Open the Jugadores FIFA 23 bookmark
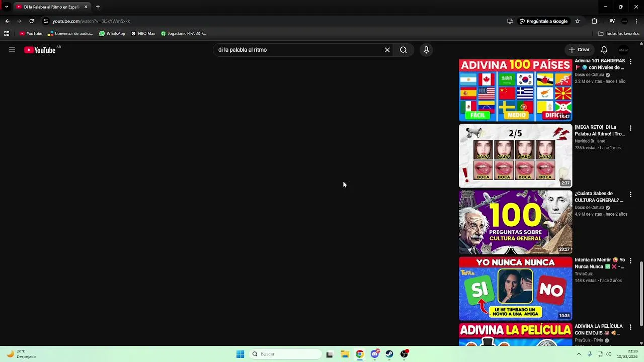The width and height of the screenshot is (644, 362). pos(184,34)
